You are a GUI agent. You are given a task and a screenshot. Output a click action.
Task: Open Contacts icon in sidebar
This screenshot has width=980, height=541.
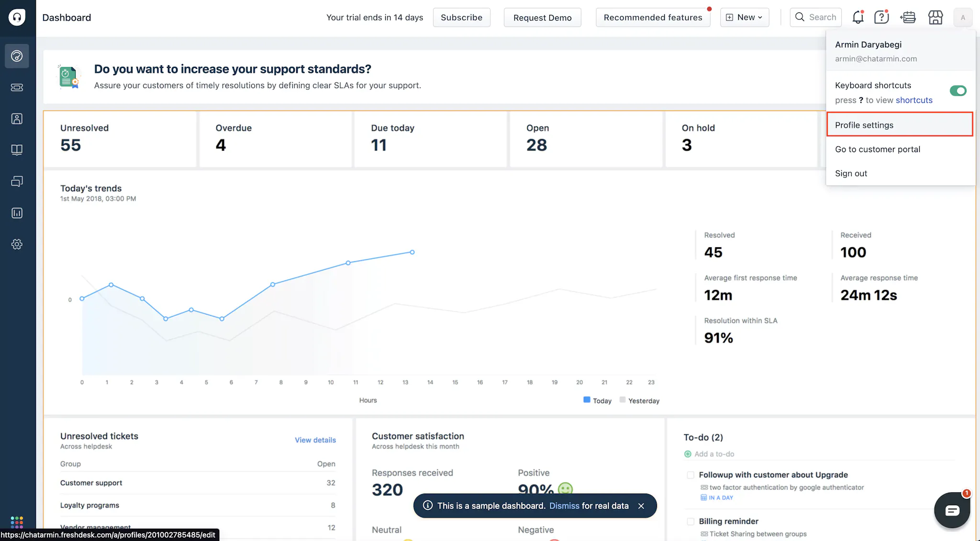coord(17,119)
